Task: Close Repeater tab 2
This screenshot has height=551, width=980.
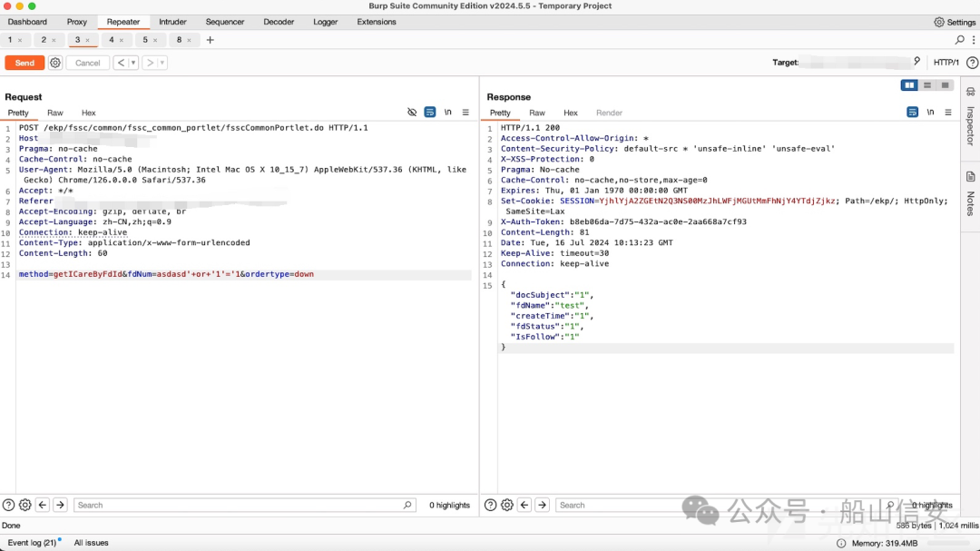Action: (x=54, y=40)
